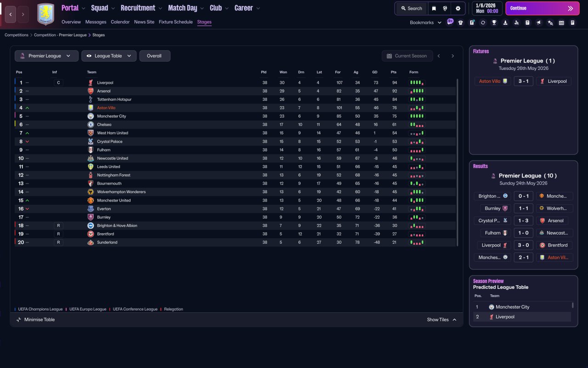Click the Continue button
This screenshot has width=588, height=368.
(x=543, y=8)
